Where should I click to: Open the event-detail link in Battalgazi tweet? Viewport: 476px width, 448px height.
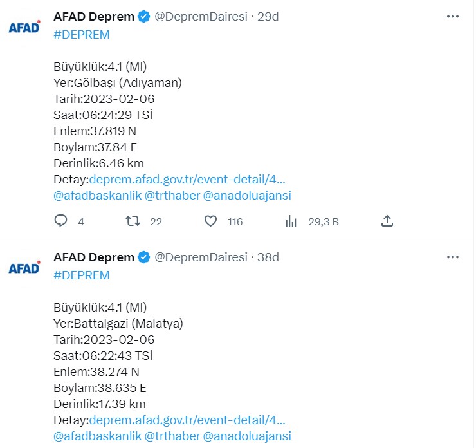(187, 420)
